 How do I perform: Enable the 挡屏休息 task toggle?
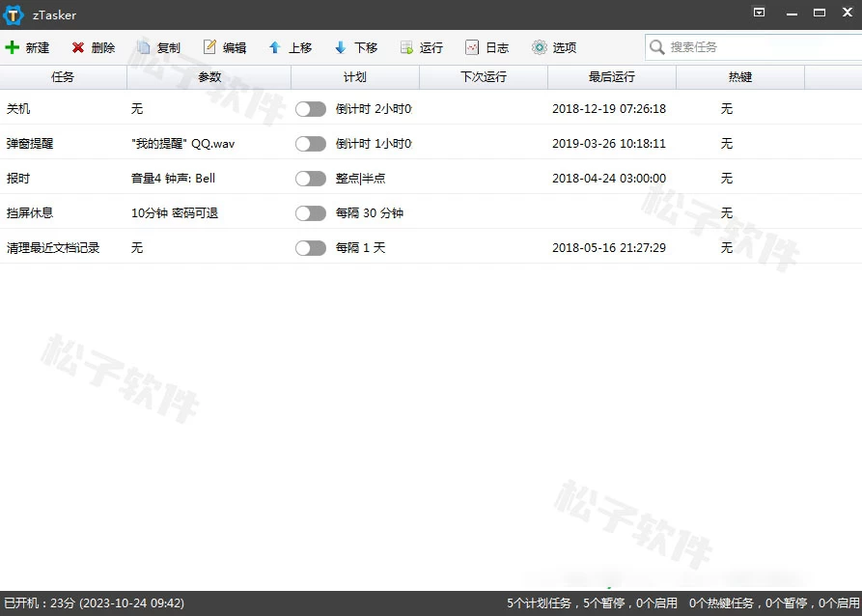(x=311, y=213)
